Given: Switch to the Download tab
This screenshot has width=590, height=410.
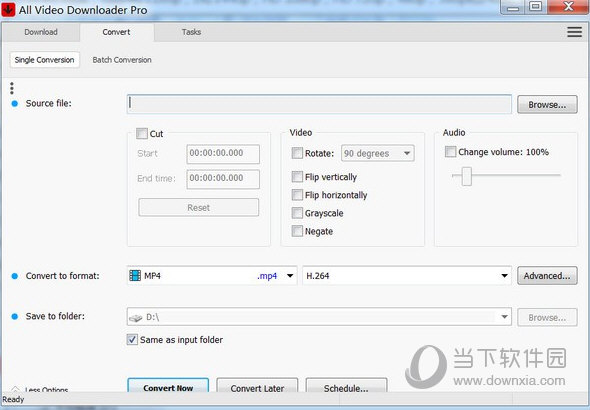Looking at the screenshot, I should [41, 32].
